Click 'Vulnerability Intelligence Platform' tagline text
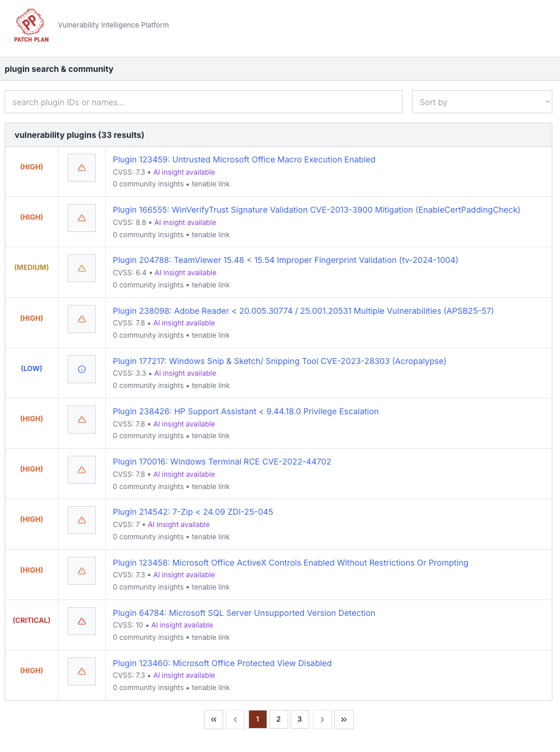 113,25
